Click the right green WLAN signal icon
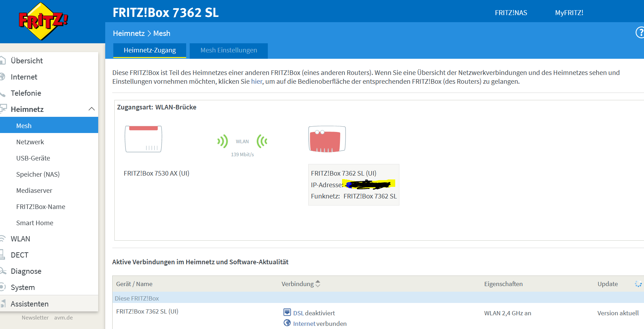Screen dimensions: 644x329 coord(262,141)
